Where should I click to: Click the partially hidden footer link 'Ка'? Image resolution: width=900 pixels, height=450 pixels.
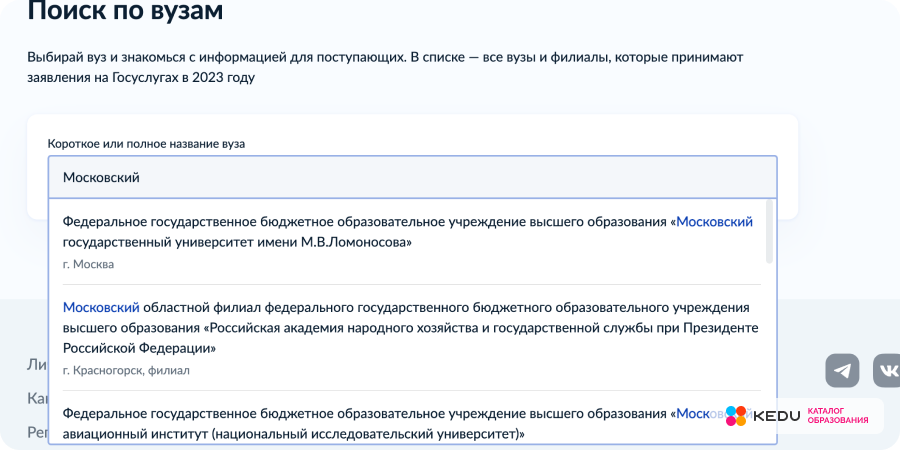point(37,398)
